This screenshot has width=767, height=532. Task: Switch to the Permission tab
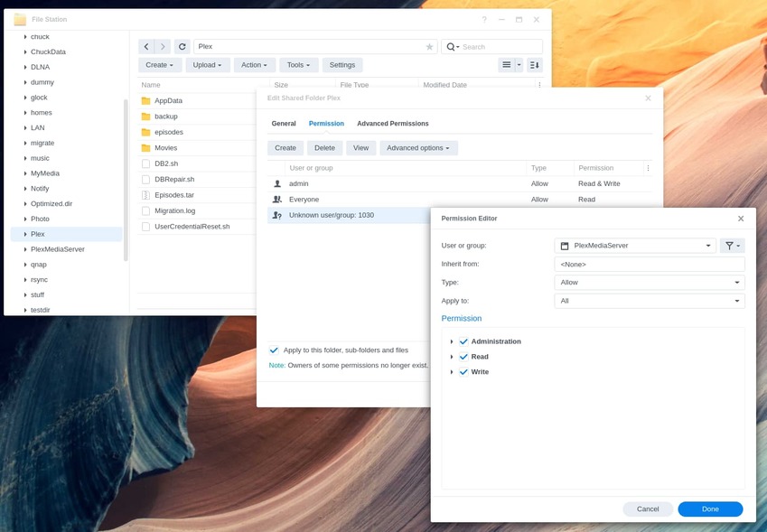(x=326, y=124)
